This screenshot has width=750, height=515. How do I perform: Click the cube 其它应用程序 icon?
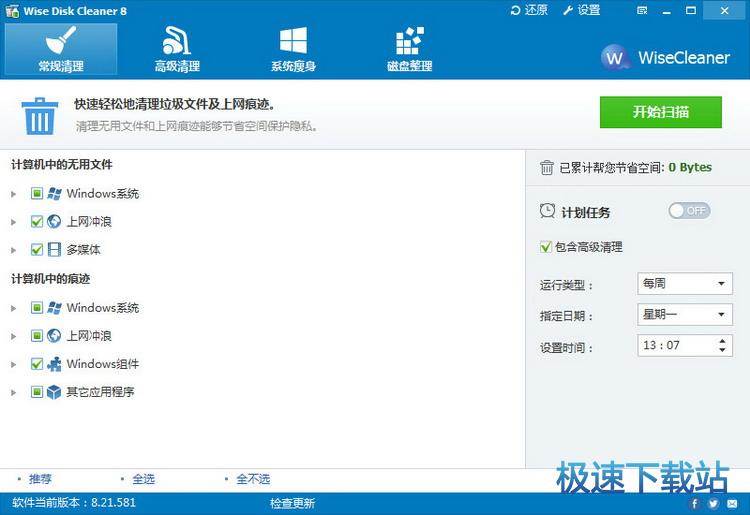[x=54, y=392]
